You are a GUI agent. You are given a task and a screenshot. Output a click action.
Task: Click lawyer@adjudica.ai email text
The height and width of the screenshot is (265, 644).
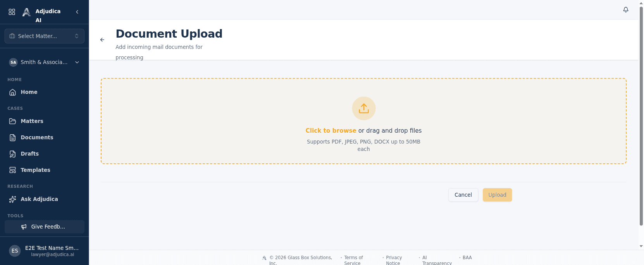tap(53, 255)
